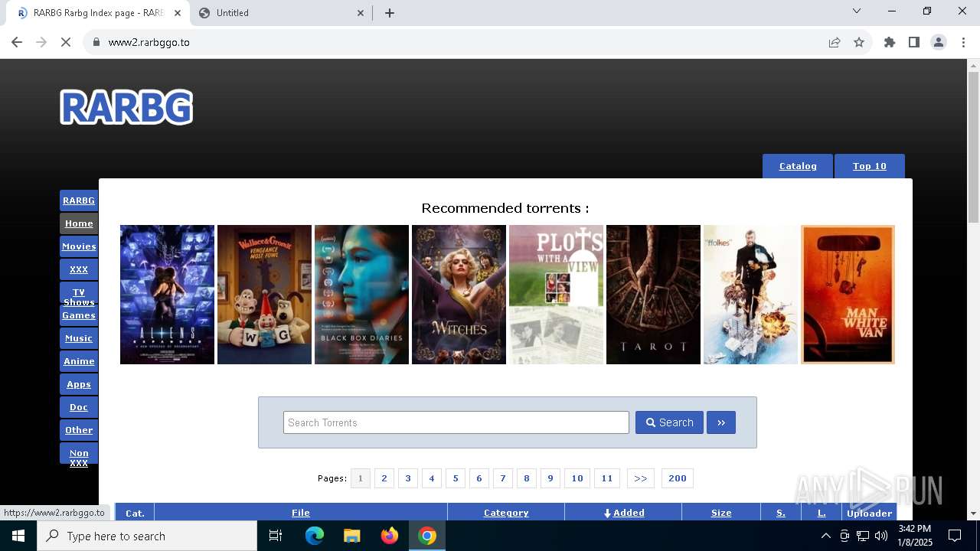Open the Chrome extensions puzzle icon
Viewport: 980px width, 551px height.
click(x=890, y=42)
